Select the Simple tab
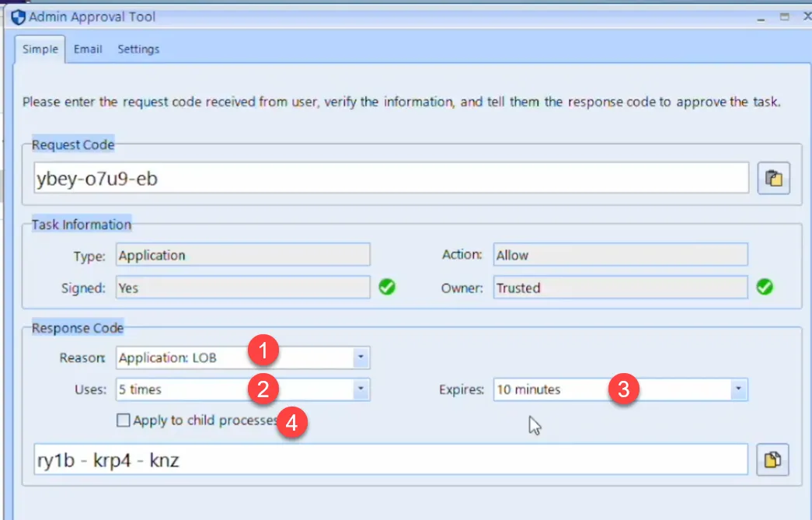812x520 pixels. point(39,48)
